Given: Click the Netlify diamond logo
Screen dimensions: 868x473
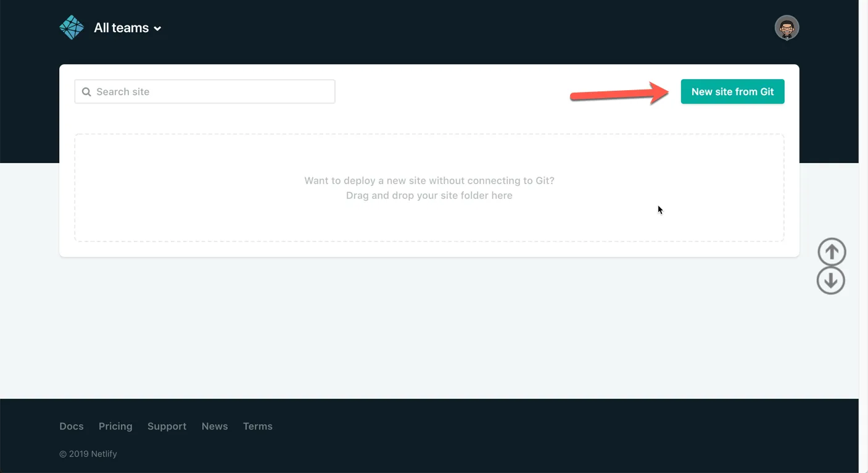Looking at the screenshot, I should [72, 28].
